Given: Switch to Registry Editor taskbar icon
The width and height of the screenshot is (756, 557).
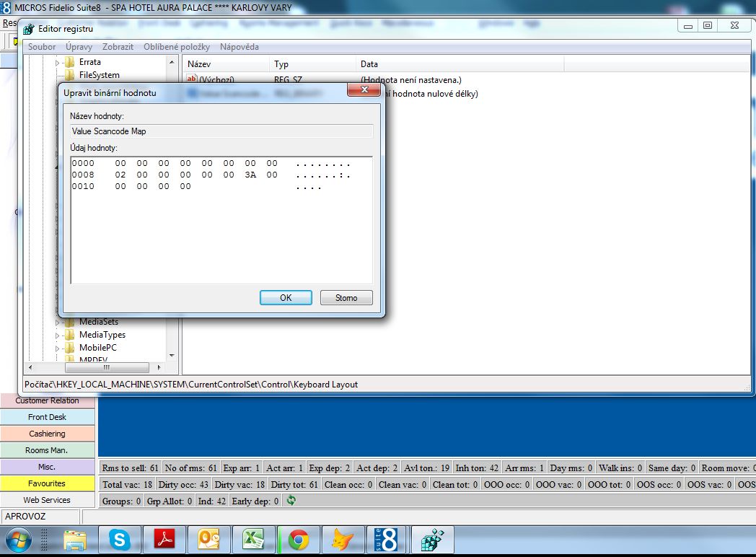Looking at the screenshot, I should (x=433, y=539).
